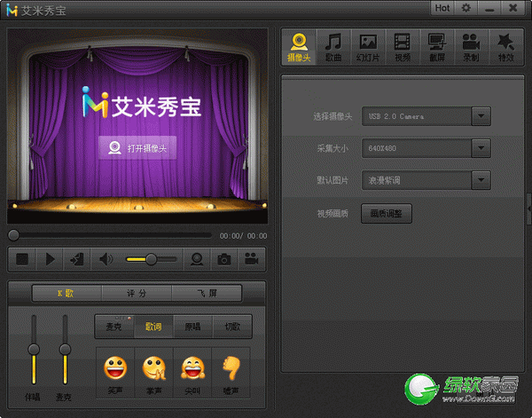Screen dimensions: 532x418
Task: Click the USB 2.0 Camera combo box
Action: 426,116
